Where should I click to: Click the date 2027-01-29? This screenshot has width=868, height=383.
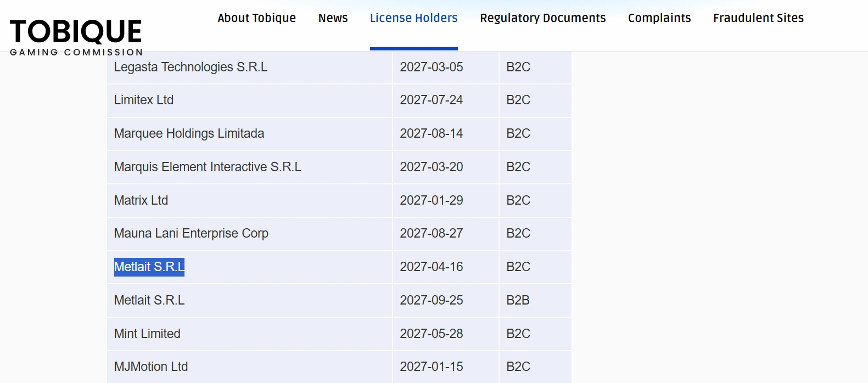coord(432,200)
